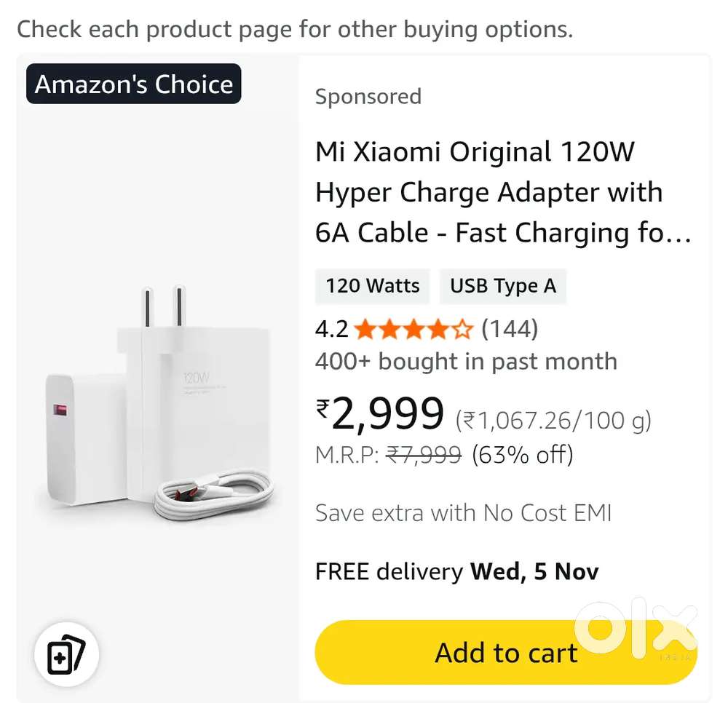
Task: Click the Amazon's Choice badge
Action: (x=133, y=84)
